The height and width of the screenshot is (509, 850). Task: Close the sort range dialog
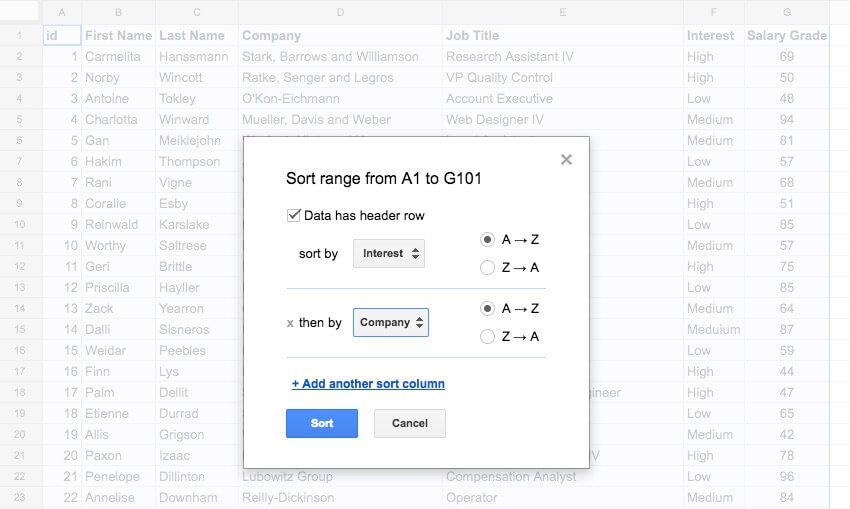coord(566,159)
